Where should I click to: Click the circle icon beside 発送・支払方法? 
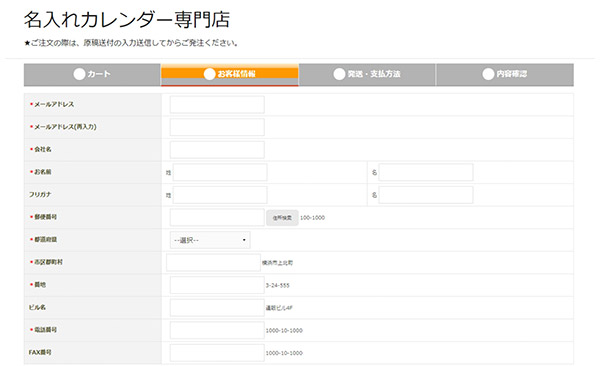339,74
